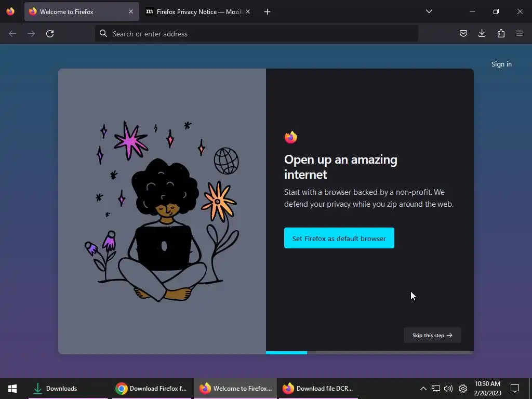Show hidden system tray icons
Screen dimensions: 532x399
click(423, 389)
